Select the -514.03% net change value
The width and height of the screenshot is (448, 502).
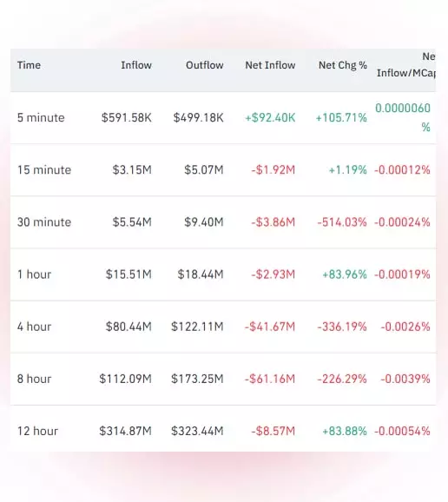342,222
